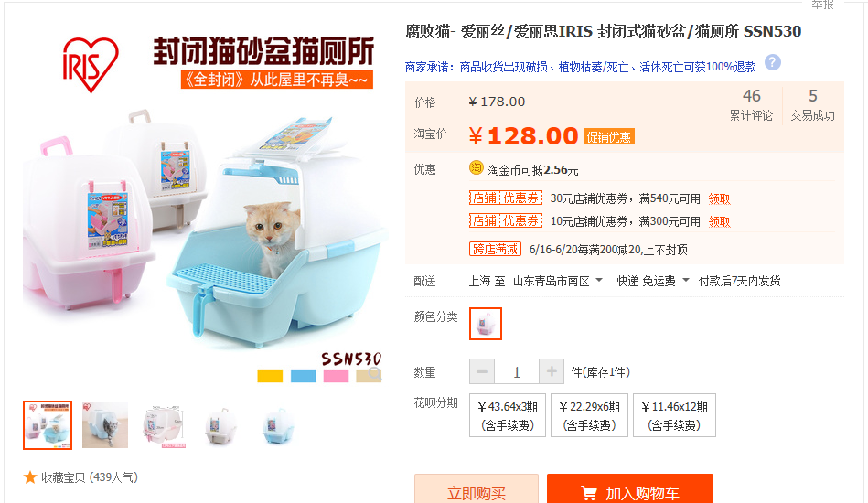The image size is (868, 503).
Task: Choose ¥11.46x12期 installment option
Action: [674, 415]
